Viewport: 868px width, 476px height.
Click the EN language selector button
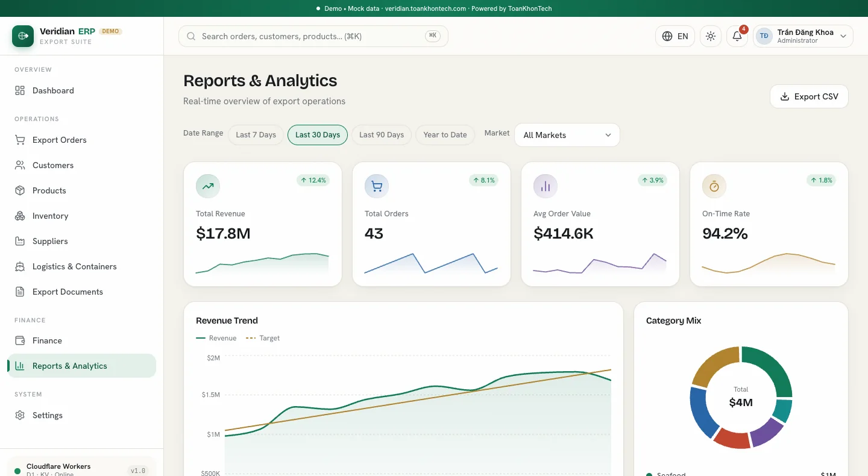[x=675, y=36]
